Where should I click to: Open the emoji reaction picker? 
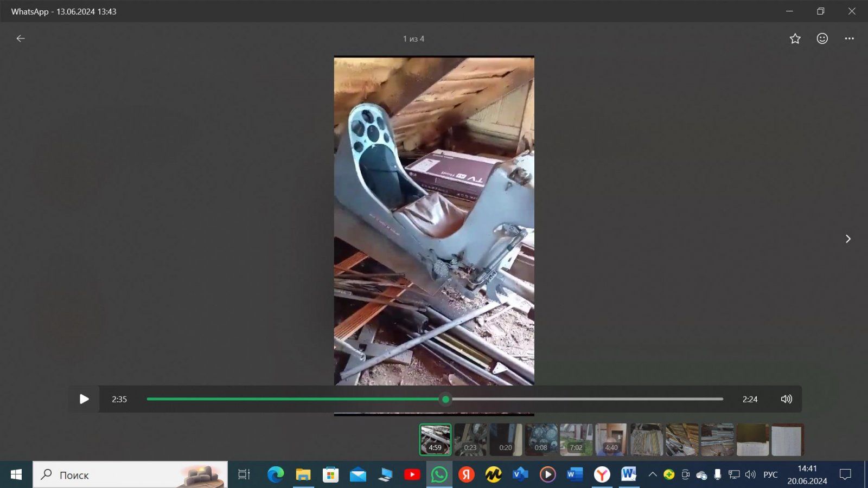point(822,38)
